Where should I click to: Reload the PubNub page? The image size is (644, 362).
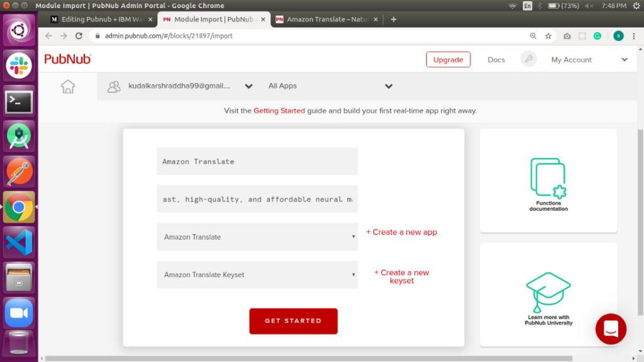[79, 36]
